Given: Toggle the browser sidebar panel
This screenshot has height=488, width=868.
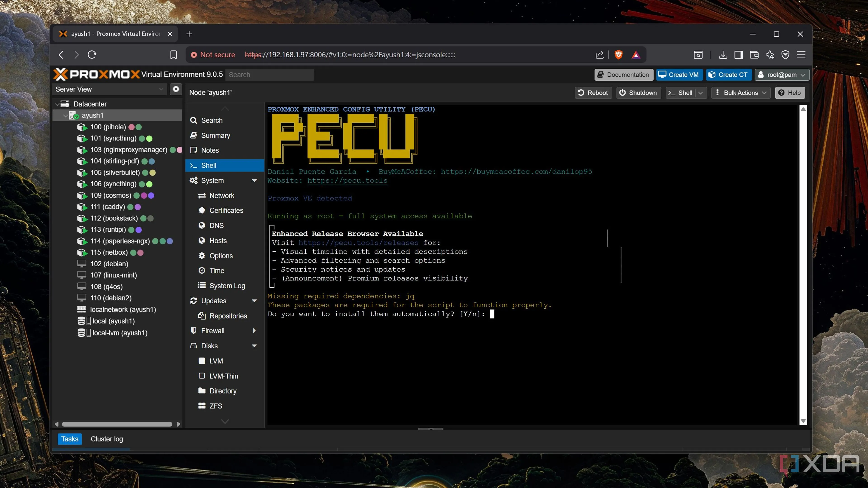Looking at the screenshot, I should point(739,54).
